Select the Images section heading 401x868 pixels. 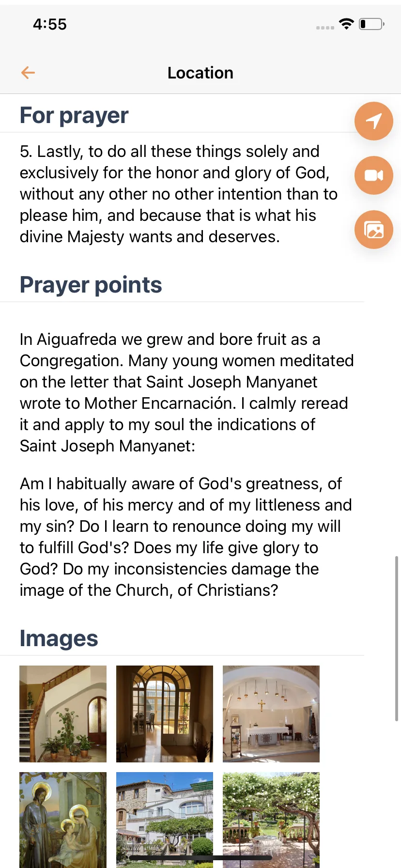pos(59,638)
